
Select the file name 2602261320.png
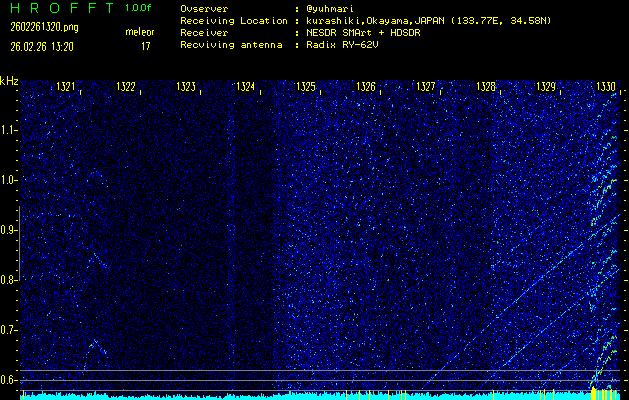pyautogui.click(x=45, y=27)
